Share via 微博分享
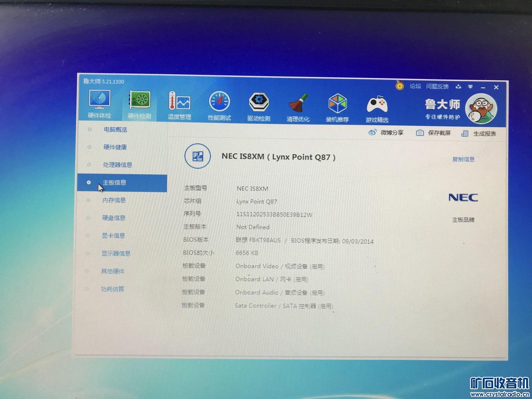The height and width of the screenshot is (399, 532). (386, 132)
